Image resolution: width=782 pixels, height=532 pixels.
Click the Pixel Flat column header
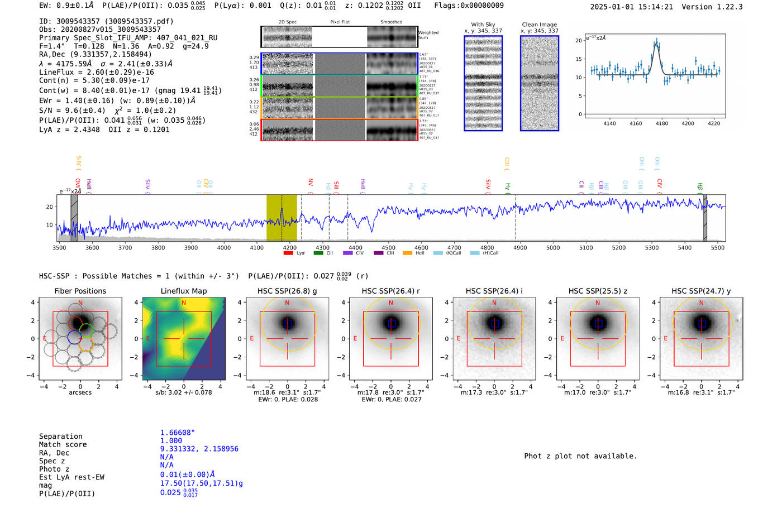(x=340, y=22)
